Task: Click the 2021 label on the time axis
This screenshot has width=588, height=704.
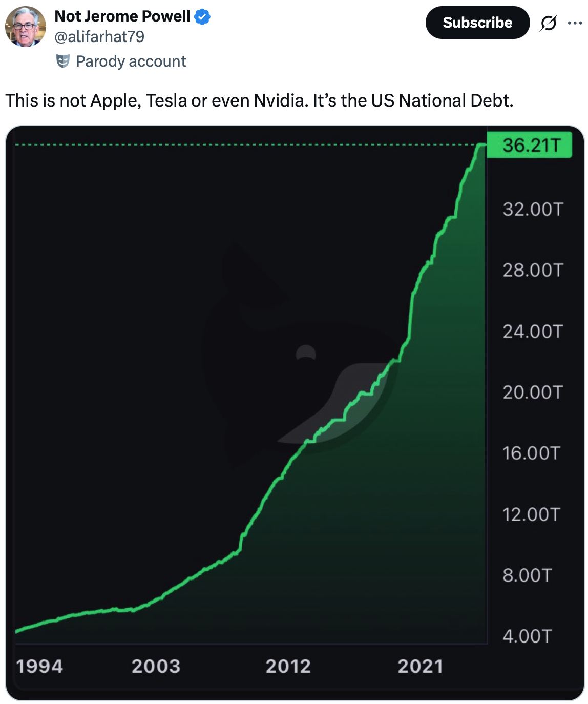Action: (x=420, y=666)
